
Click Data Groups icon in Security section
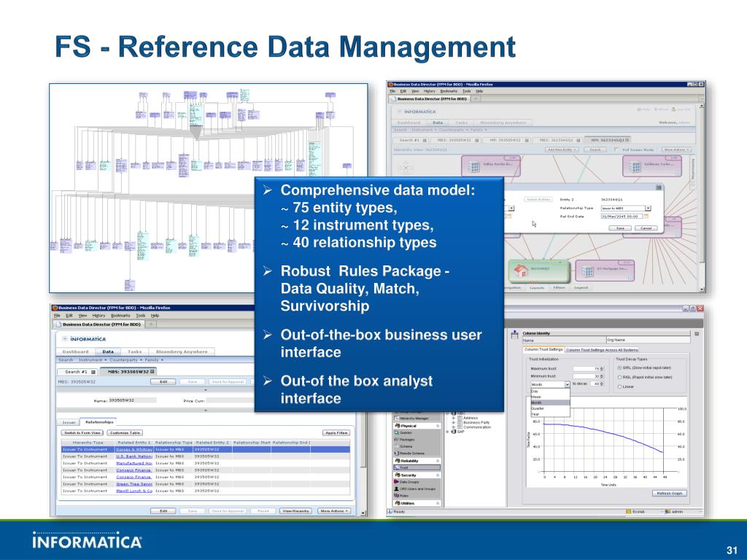click(x=396, y=482)
